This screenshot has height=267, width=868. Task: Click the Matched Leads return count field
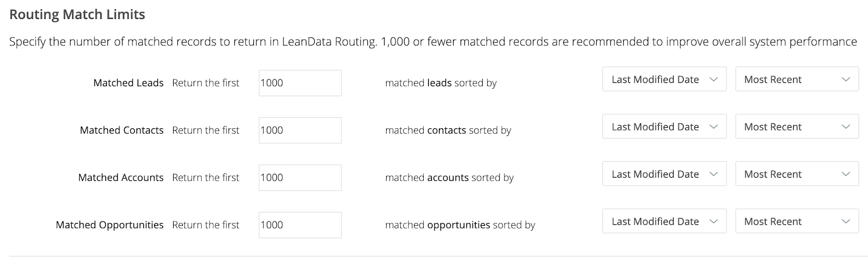pyautogui.click(x=300, y=83)
